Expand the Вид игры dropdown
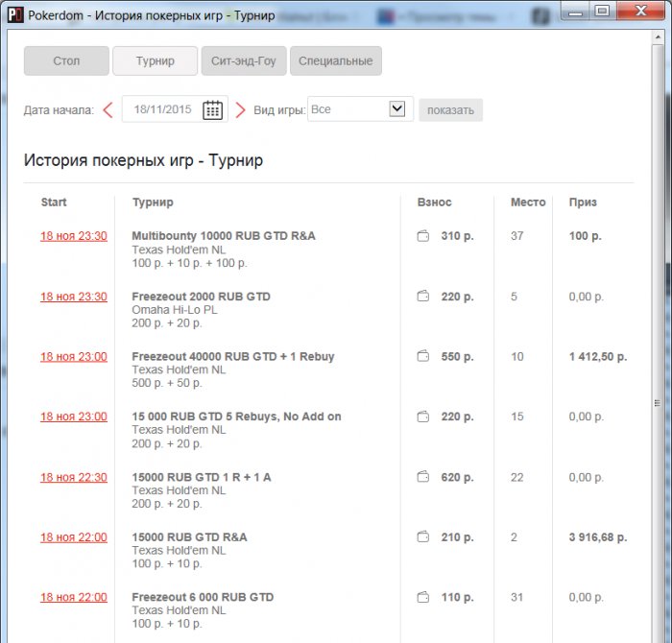This screenshot has height=643, width=672. coord(397,108)
